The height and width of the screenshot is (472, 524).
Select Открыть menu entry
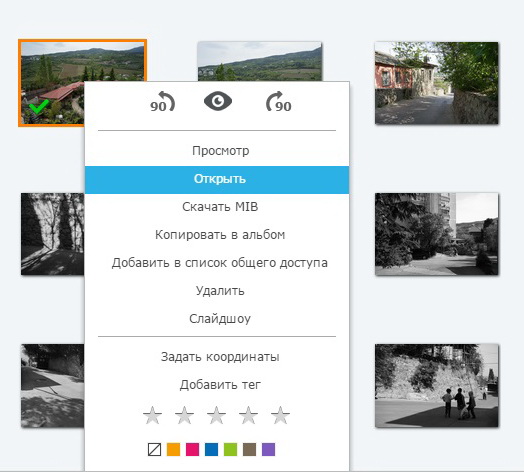pos(217,180)
